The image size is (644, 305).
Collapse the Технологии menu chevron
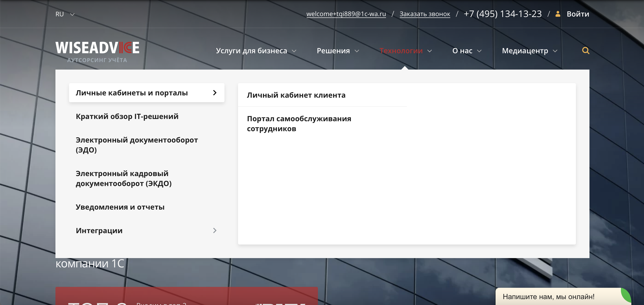(x=429, y=51)
